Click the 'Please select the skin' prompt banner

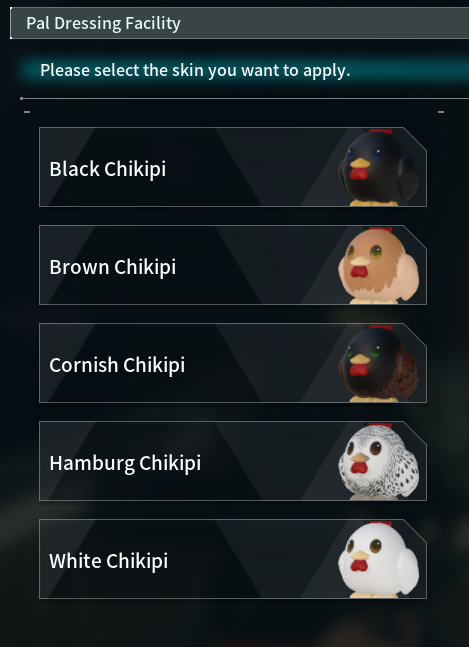(x=243, y=70)
